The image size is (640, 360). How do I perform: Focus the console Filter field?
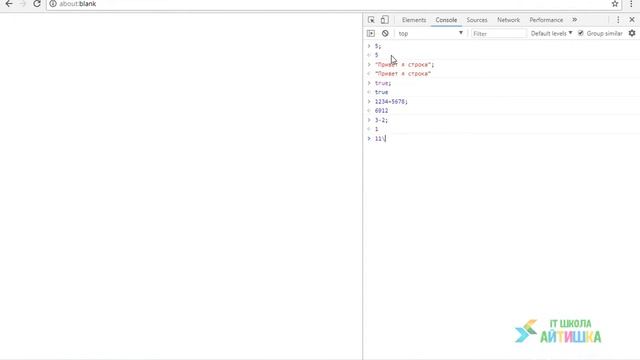click(x=498, y=33)
